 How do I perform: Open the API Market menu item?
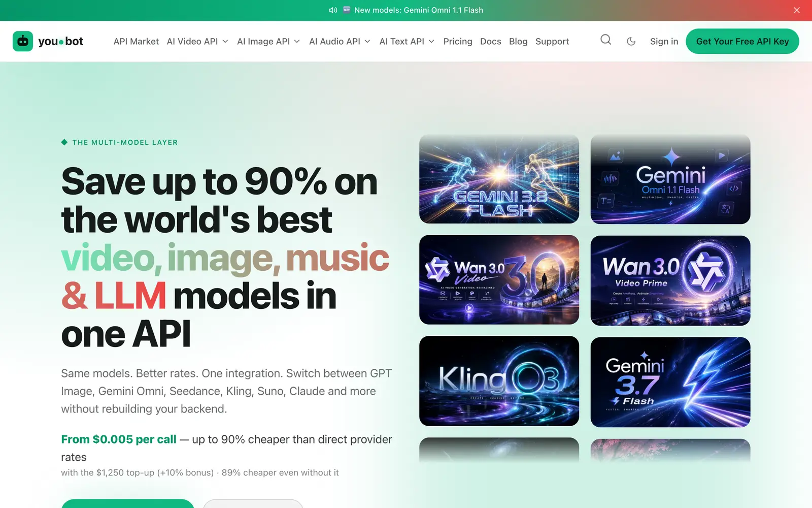136,41
